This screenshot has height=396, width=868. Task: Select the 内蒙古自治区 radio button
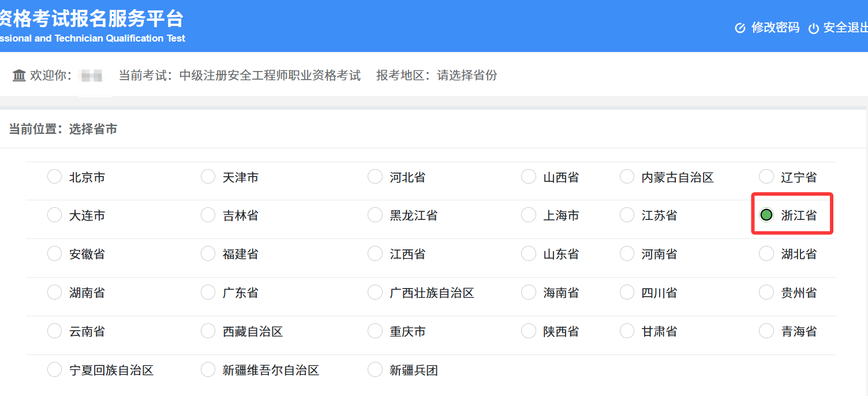coord(627,177)
